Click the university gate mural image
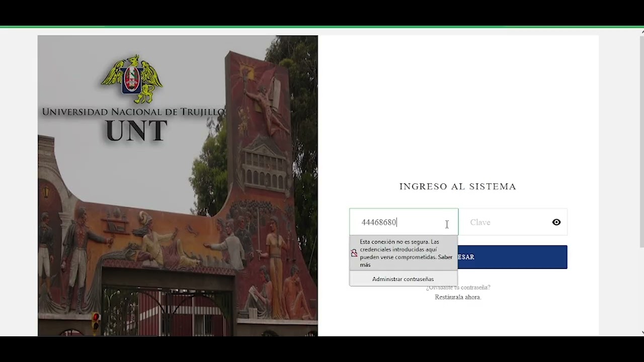Image resolution: width=644 pixels, height=362 pixels. pyautogui.click(x=178, y=186)
